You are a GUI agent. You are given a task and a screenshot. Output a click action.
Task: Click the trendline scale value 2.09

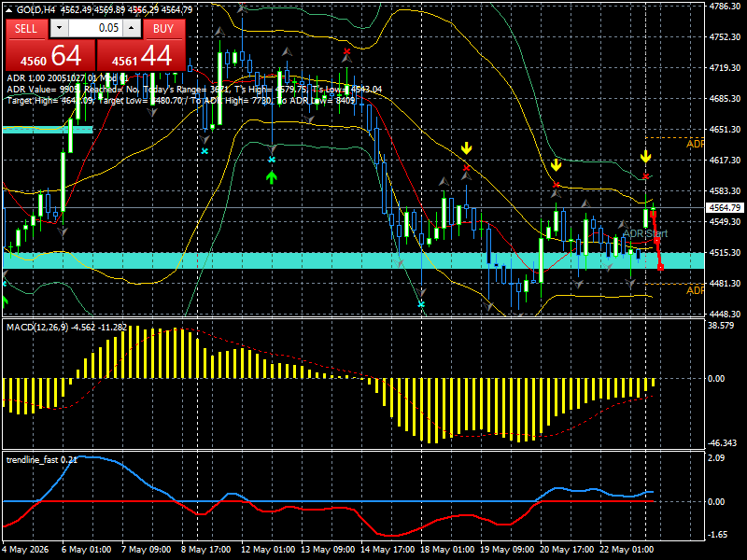coord(716,458)
